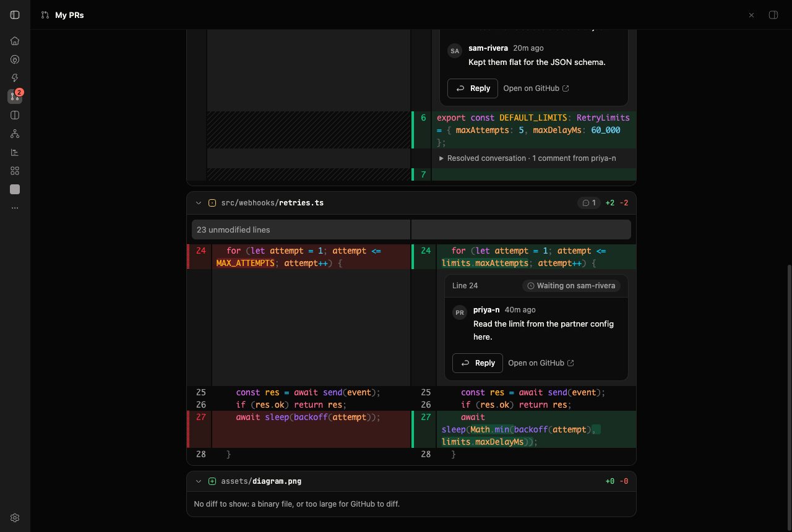Collapse the assets/diagram.png file section

point(199,481)
